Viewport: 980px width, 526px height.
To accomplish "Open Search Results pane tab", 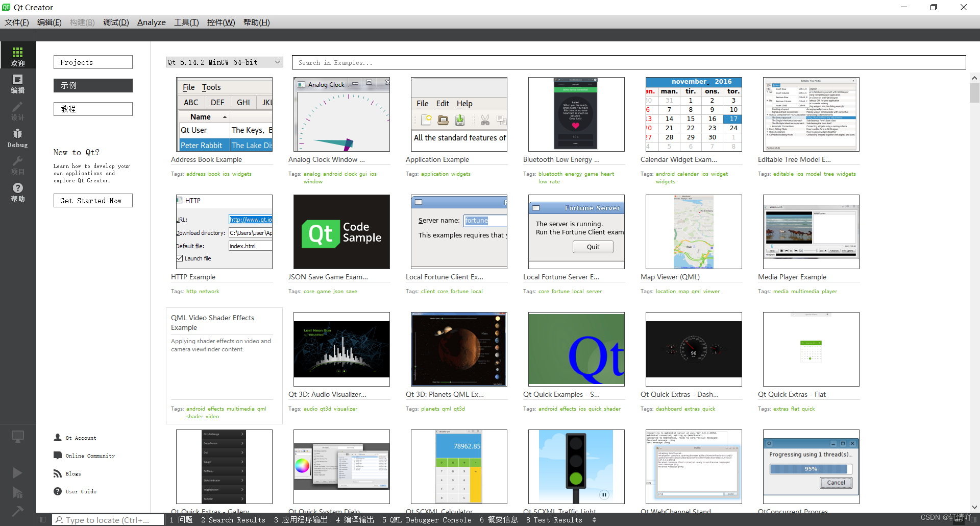I will click(x=233, y=520).
